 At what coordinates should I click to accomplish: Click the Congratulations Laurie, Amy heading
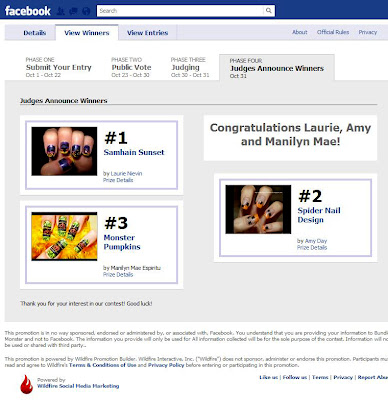(290, 135)
